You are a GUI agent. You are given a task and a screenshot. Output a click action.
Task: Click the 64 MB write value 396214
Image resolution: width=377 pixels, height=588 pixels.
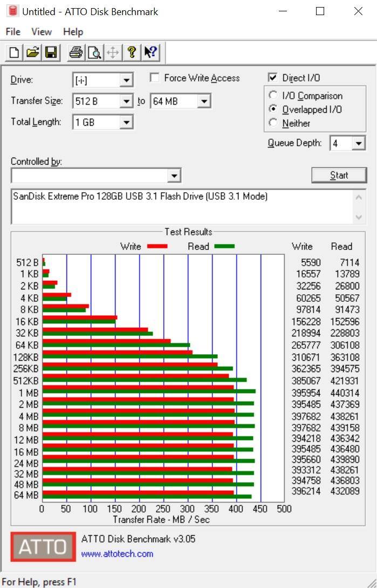coord(306,491)
